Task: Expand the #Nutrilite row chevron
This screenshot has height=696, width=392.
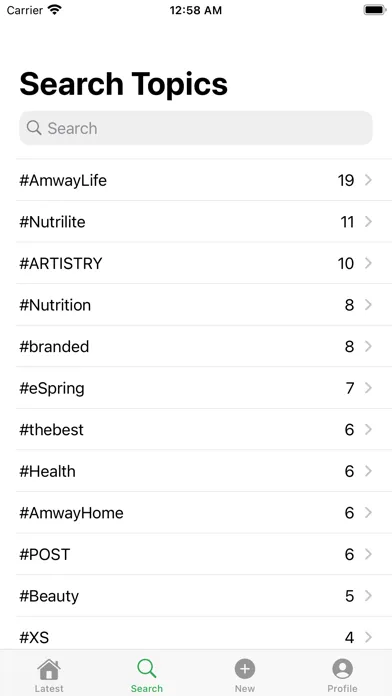Action: (368, 221)
